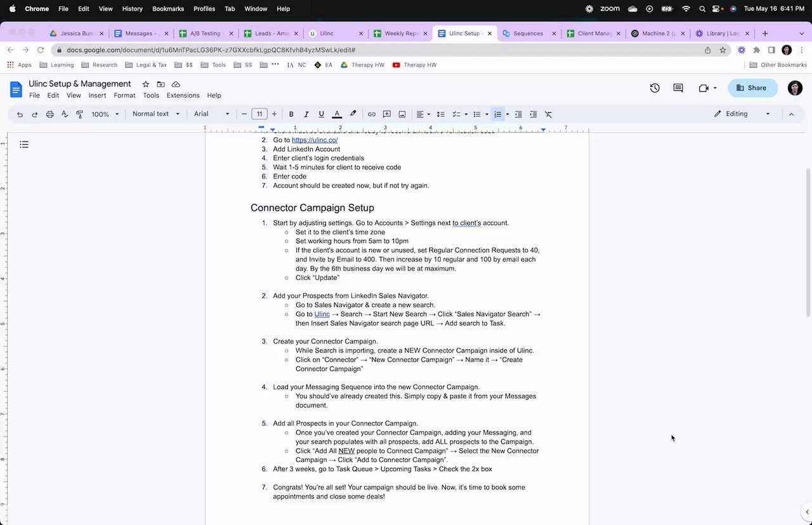This screenshot has height=525, width=812.
Task: Click the Ulinc link in step 2
Action: point(322,314)
